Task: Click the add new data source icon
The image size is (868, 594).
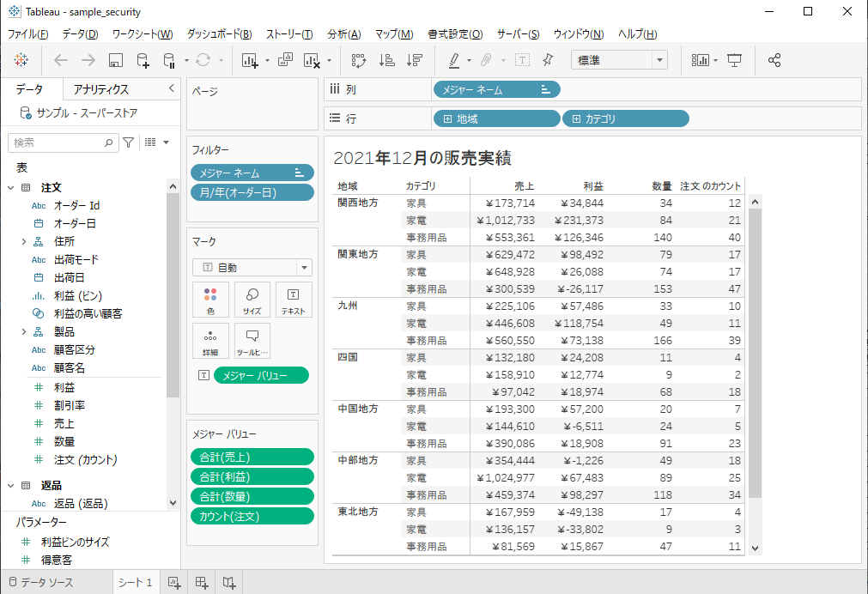Action: point(143,60)
